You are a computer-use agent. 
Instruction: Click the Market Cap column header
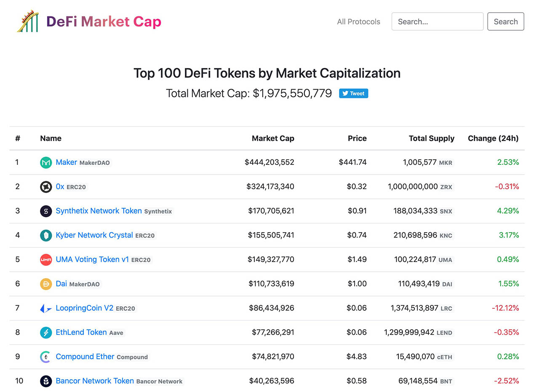click(x=273, y=138)
